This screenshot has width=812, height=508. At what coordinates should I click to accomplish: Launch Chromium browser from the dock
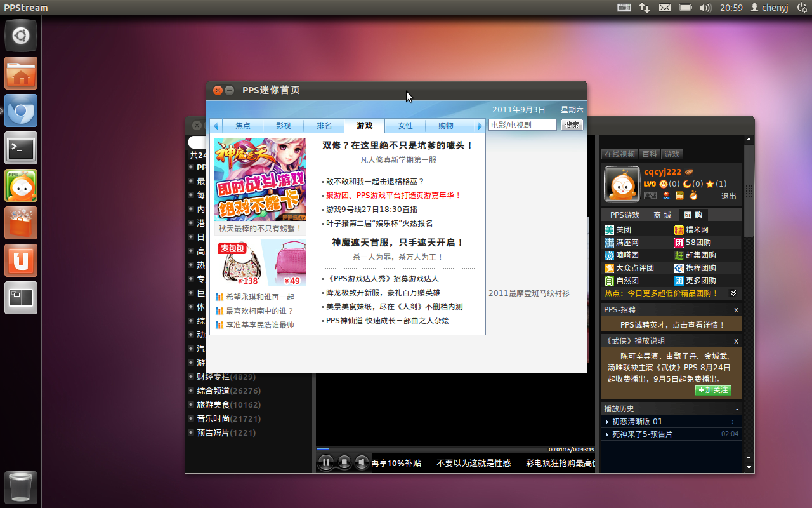(x=21, y=110)
